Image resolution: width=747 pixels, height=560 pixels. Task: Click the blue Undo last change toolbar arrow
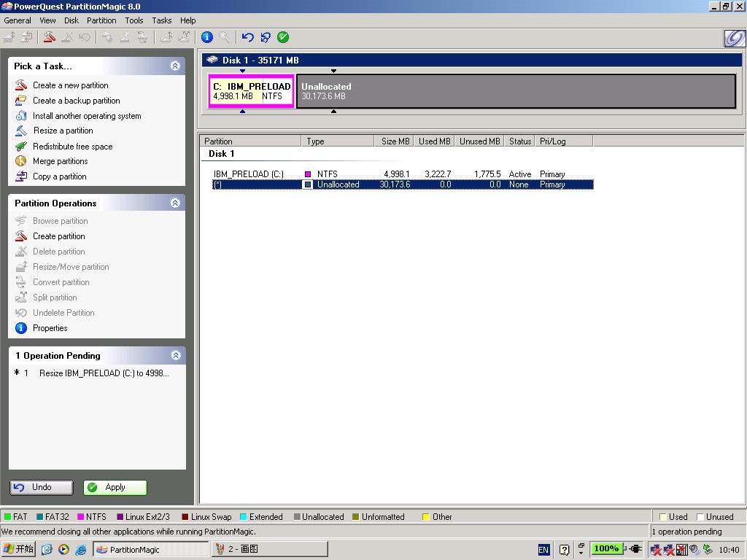click(247, 37)
